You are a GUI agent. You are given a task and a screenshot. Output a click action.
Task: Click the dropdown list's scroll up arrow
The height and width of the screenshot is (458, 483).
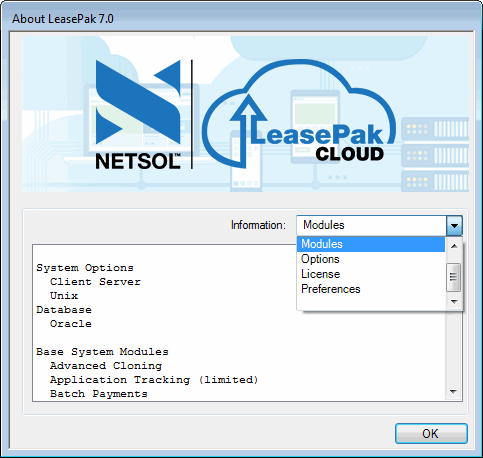click(x=454, y=246)
